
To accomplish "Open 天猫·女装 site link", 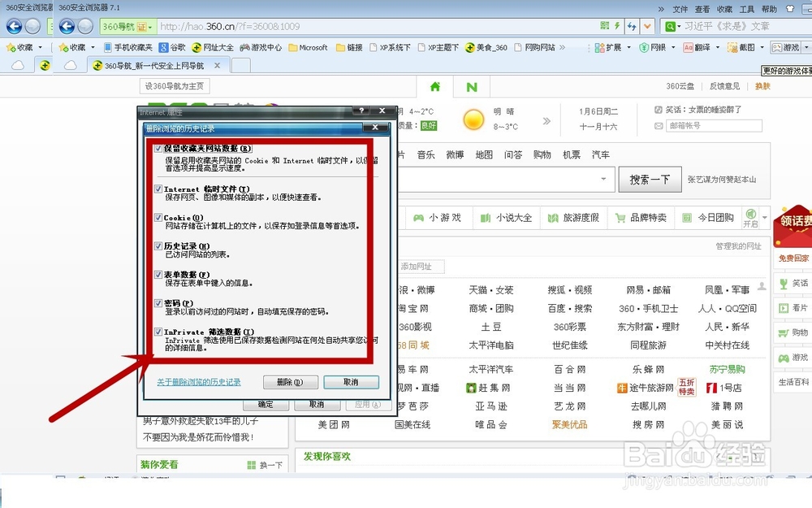I will pyautogui.click(x=491, y=290).
